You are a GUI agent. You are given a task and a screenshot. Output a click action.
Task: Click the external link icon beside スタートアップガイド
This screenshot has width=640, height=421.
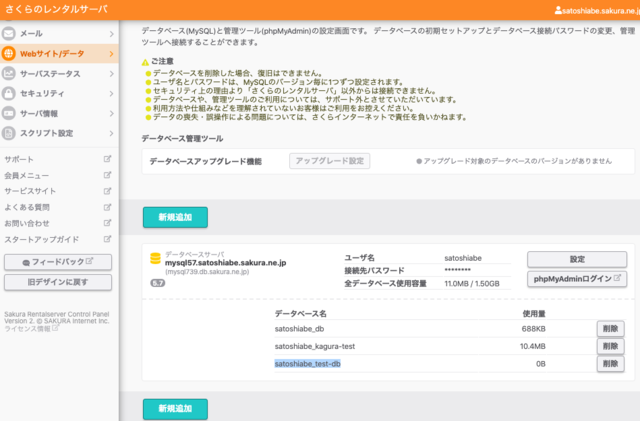pyautogui.click(x=107, y=239)
